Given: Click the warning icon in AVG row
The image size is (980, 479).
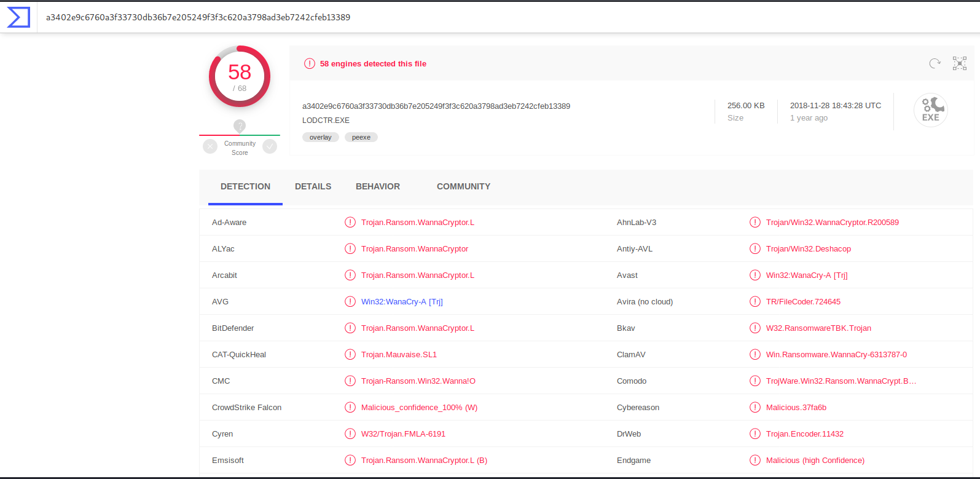Looking at the screenshot, I should 350,301.
